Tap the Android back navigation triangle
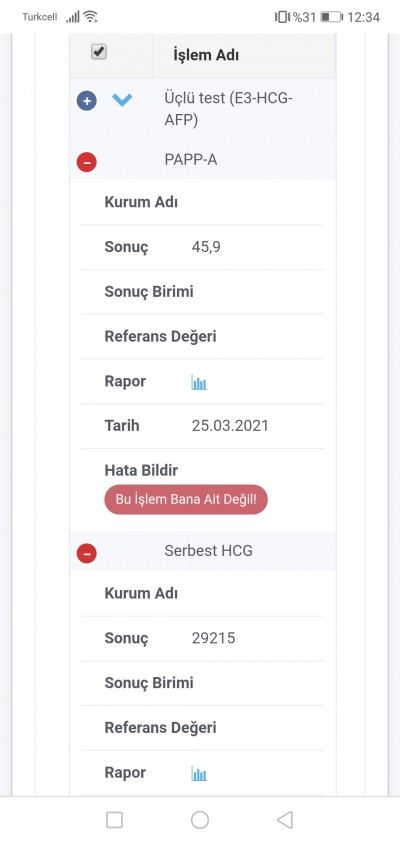 [284, 820]
